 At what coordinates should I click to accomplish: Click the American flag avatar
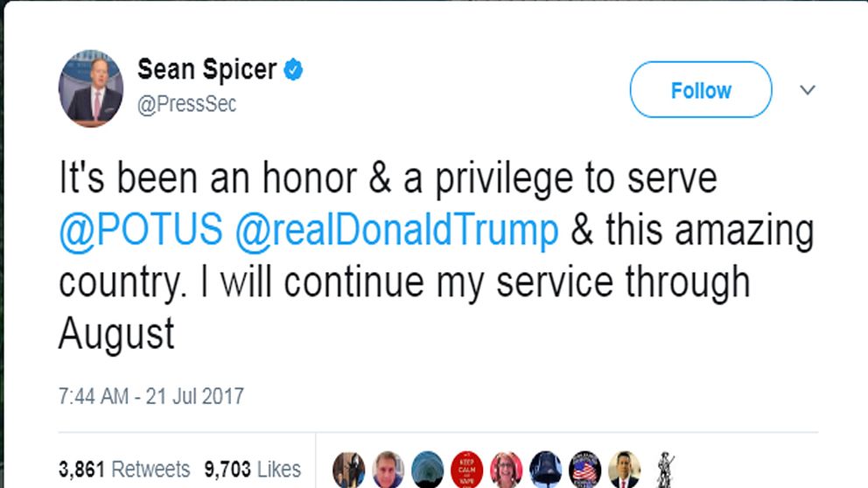pyautogui.click(x=585, y=470)
